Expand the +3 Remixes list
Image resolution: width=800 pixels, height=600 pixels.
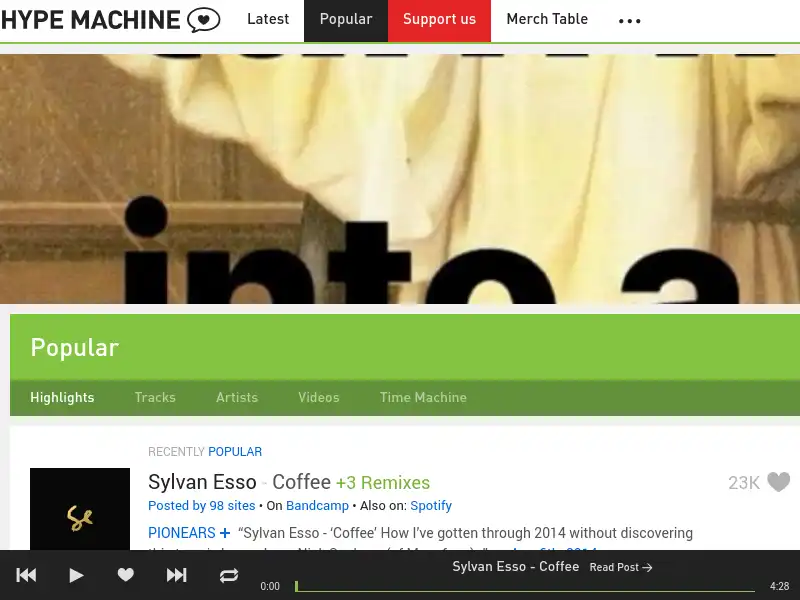[x=384, y=482]
